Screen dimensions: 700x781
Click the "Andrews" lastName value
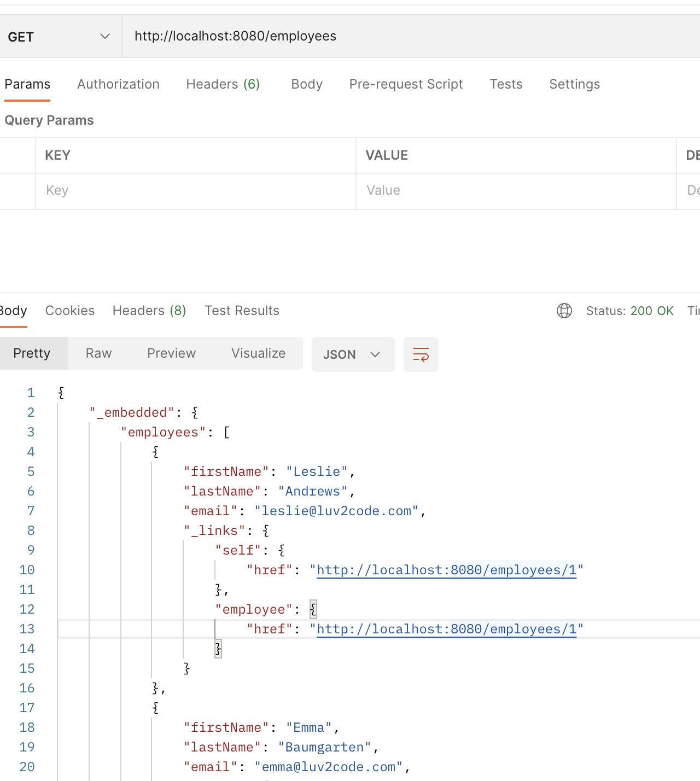tap(313, 491)
